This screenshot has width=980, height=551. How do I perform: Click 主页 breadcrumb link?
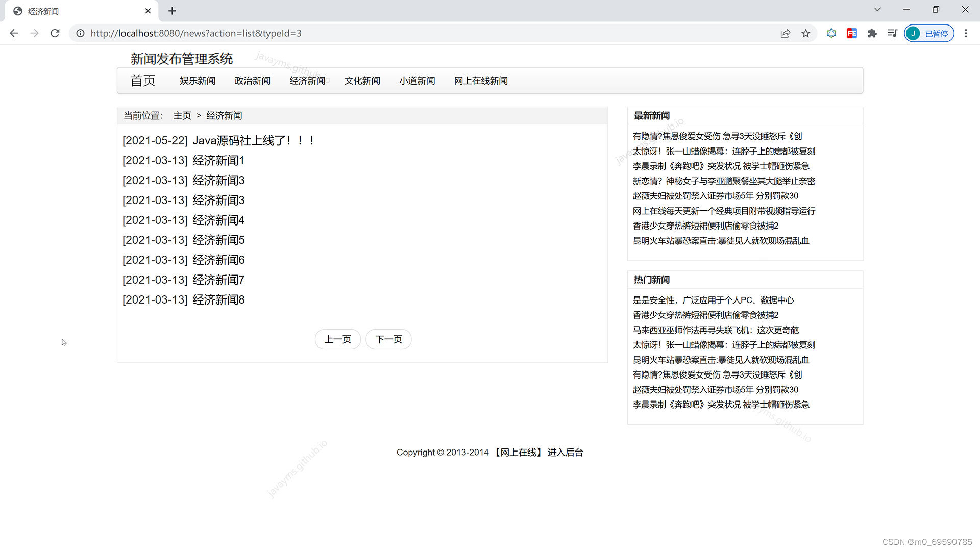click(182, 116)
